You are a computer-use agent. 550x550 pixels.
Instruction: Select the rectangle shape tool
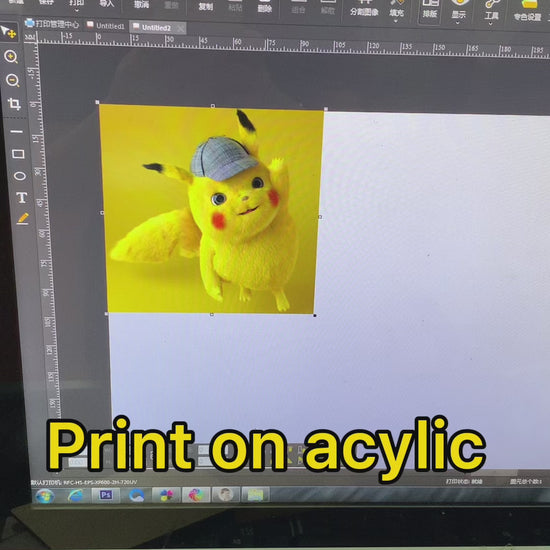(18, 154)
